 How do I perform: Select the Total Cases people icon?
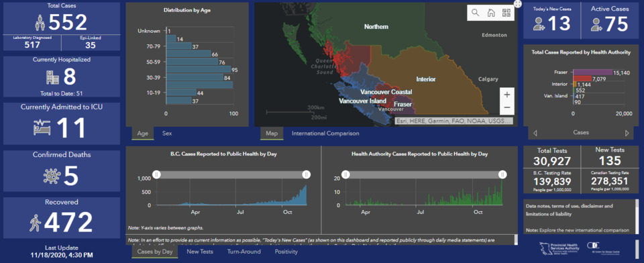click(x=40, y=23)
